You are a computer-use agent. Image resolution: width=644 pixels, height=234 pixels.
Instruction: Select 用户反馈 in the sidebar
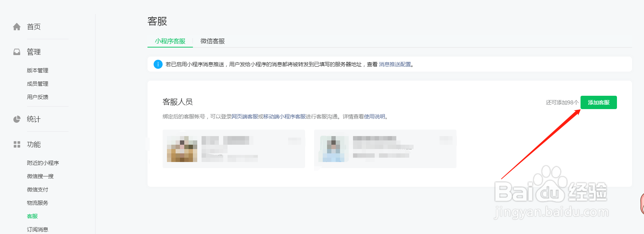38,97
